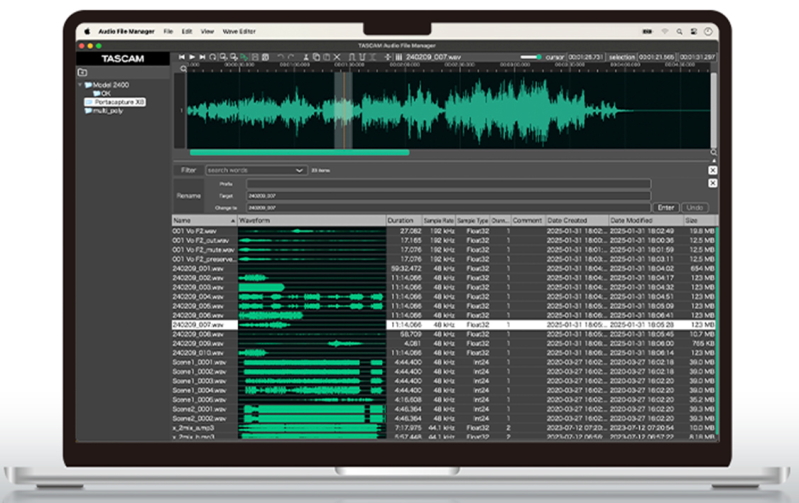This screenshot has height=503, width=799.
Task: Start playback with the play icon
Action: tap(192, 57)
